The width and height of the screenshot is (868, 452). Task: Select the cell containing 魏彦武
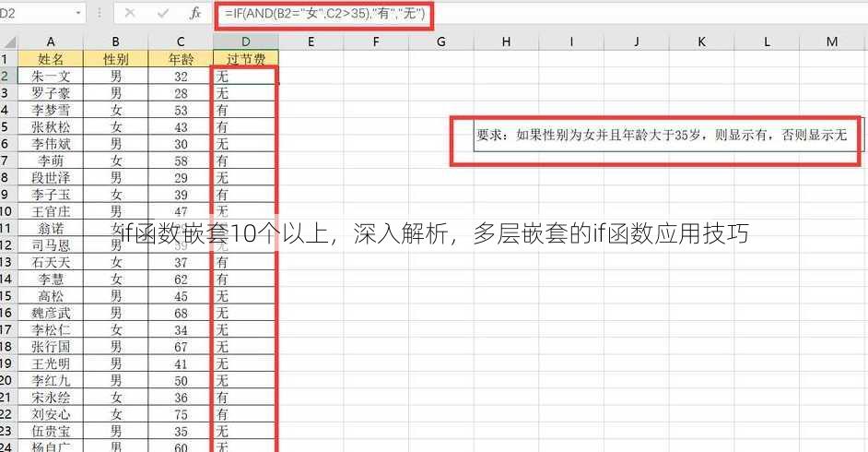[51, 313]
